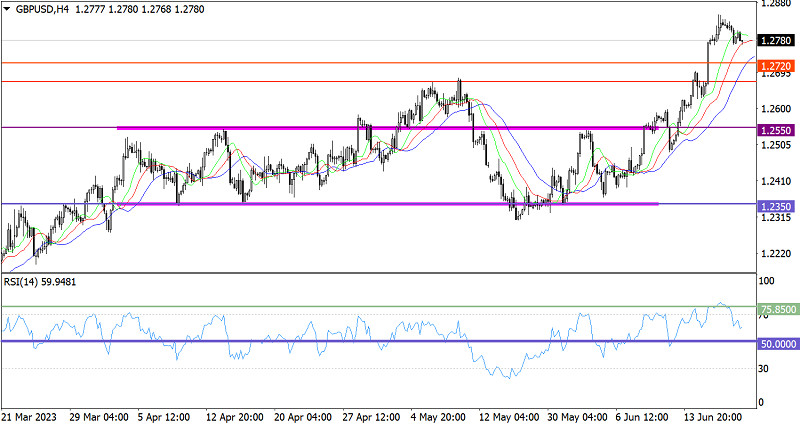
Task: Click the 1.2220 price axis label
Action: (775, 254)
